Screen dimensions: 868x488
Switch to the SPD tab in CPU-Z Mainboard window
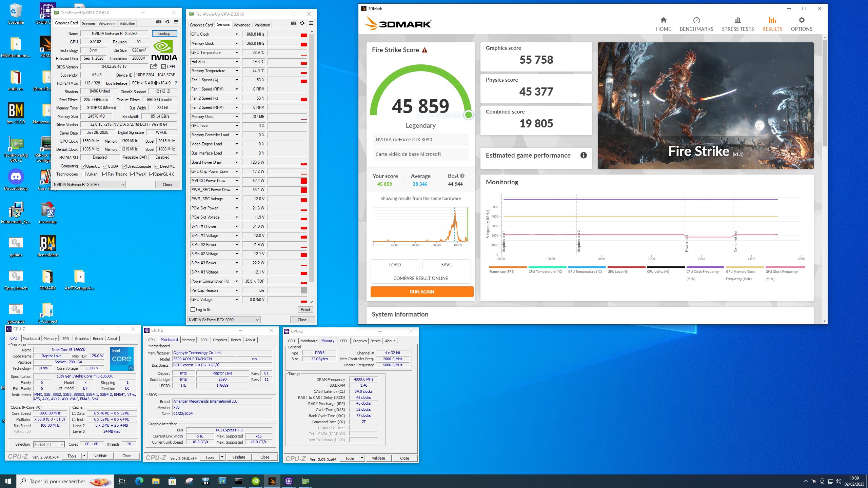point(203,340)
